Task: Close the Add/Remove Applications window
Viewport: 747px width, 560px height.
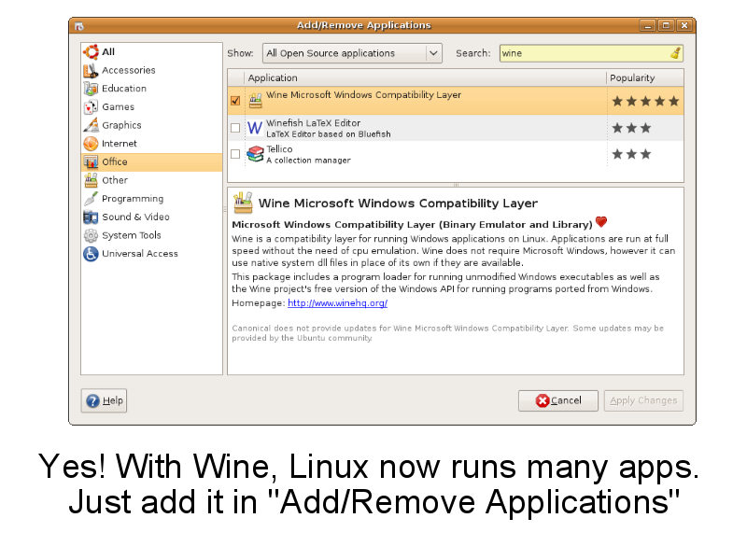Action: (684, 26)
